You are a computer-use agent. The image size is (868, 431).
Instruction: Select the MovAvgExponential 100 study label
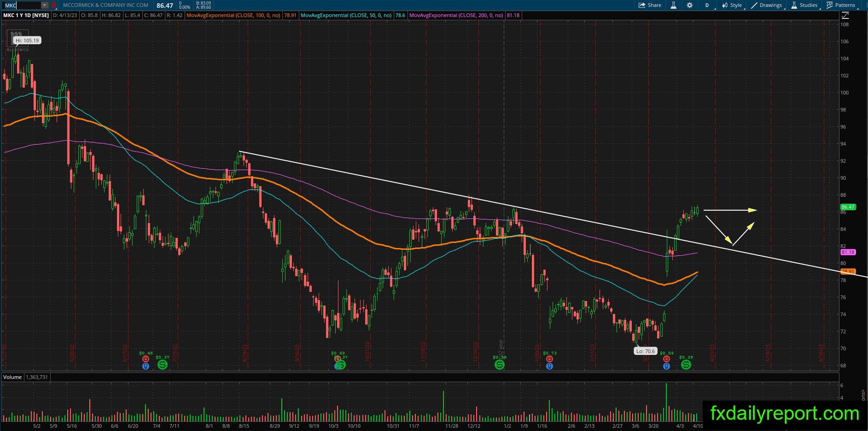tap(233, 15)
